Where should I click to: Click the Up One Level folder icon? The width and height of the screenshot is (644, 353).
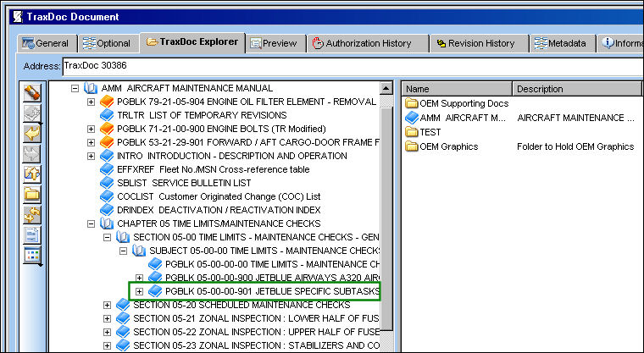32,174
